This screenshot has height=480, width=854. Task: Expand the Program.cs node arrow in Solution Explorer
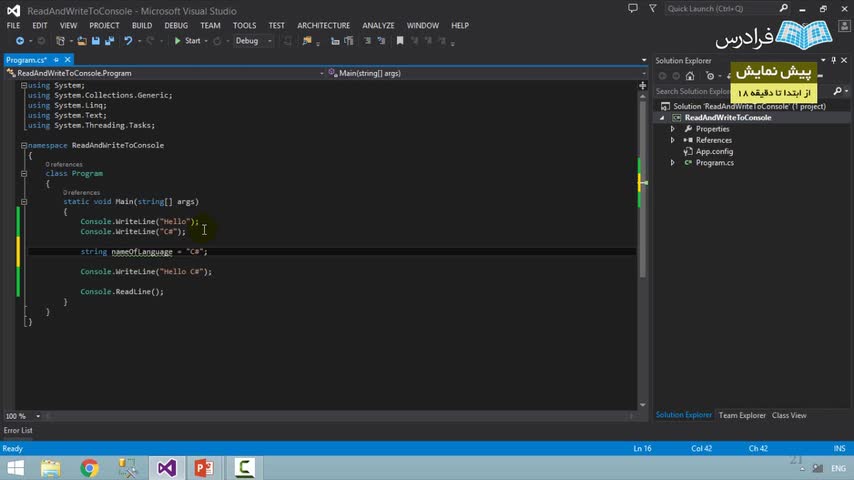click(673, 163)
